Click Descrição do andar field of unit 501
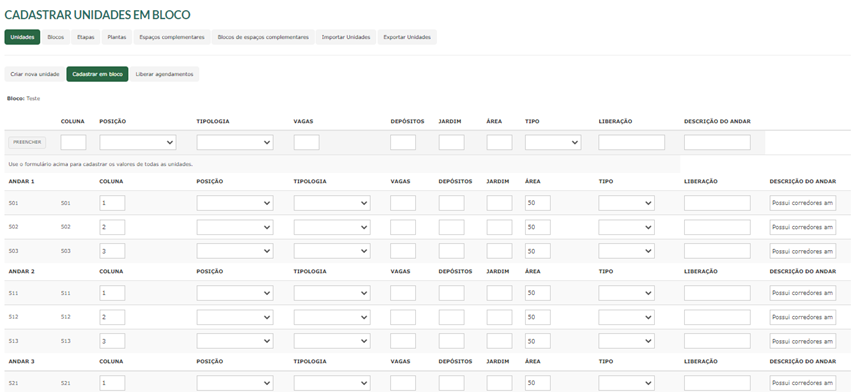The image size is (856, 392). [802, 203]
